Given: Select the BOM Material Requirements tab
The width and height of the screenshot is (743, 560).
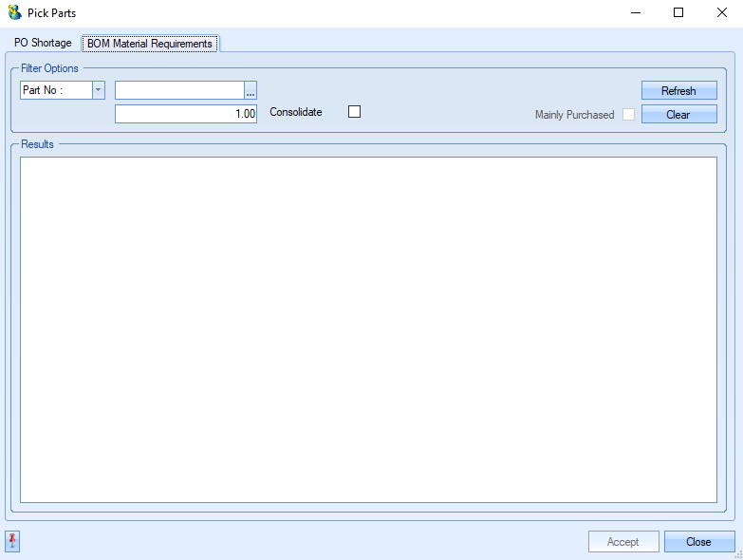Looking at the screenshot, I should [x=150, y=44].
